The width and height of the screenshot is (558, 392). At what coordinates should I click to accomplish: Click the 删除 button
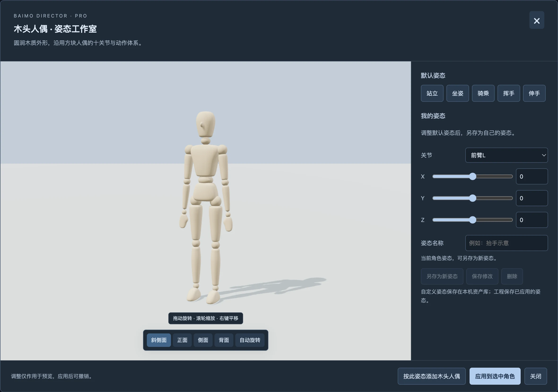pos(512,276)
